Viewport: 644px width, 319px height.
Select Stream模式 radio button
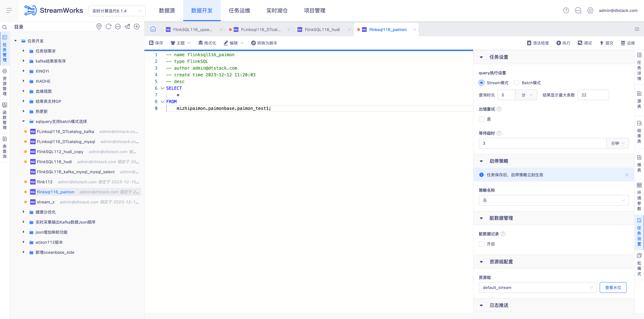click(481, 83)
